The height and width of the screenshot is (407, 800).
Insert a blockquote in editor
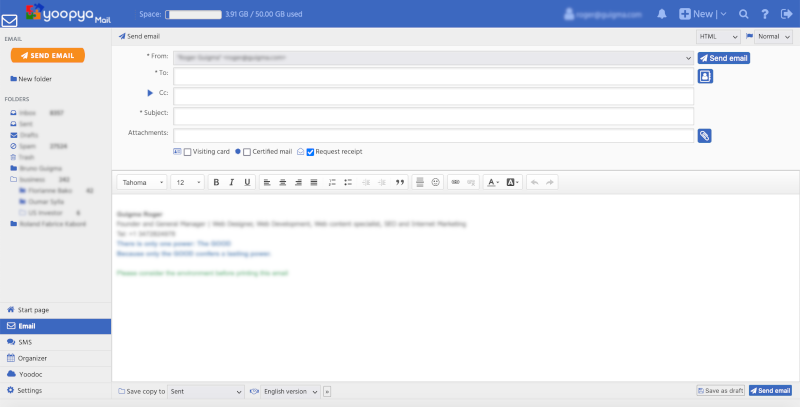400,182
